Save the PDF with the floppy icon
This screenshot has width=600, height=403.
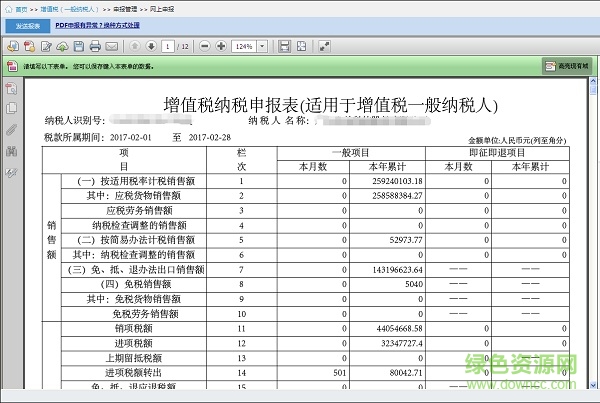79,47
